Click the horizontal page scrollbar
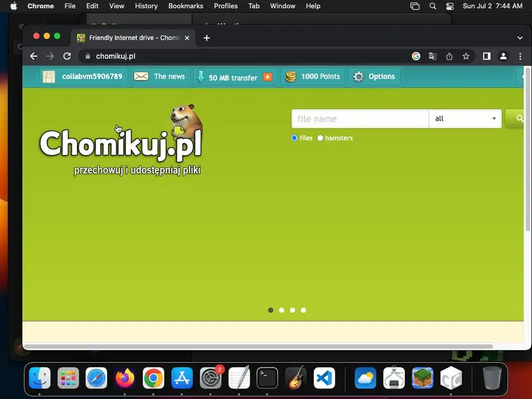The height and width of the screenshot is (399, 532). 258,347
